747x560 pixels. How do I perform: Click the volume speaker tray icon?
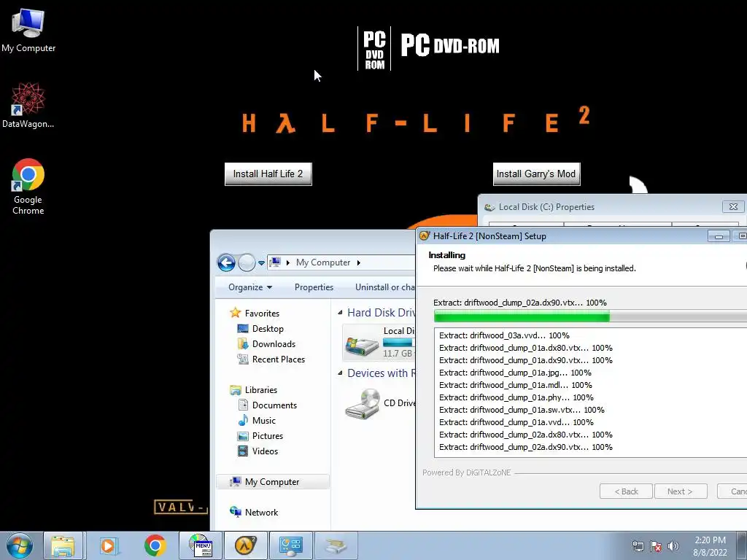[x=673, y=546]
